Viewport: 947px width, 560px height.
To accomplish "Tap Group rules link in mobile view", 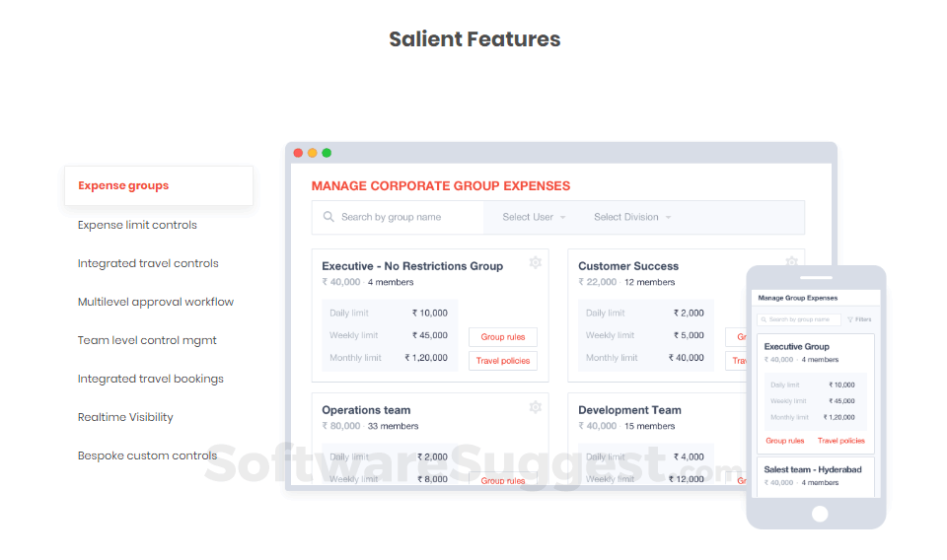I will 785,441.
